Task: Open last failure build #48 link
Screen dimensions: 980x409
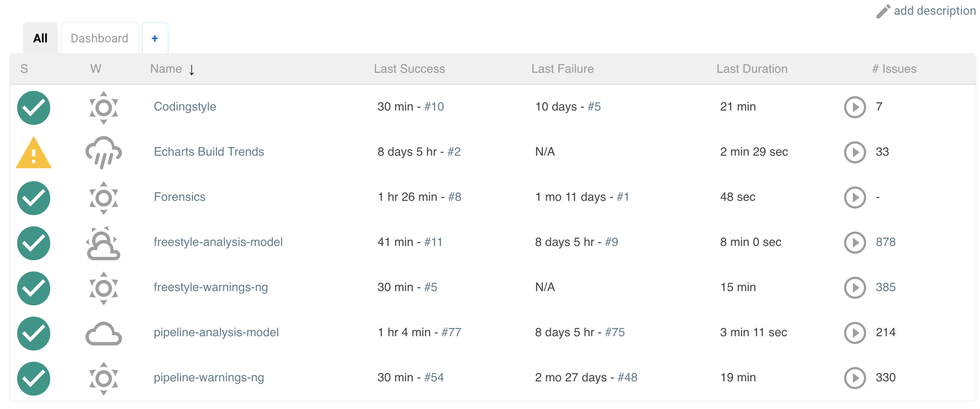Action: [x=627, y=377]
